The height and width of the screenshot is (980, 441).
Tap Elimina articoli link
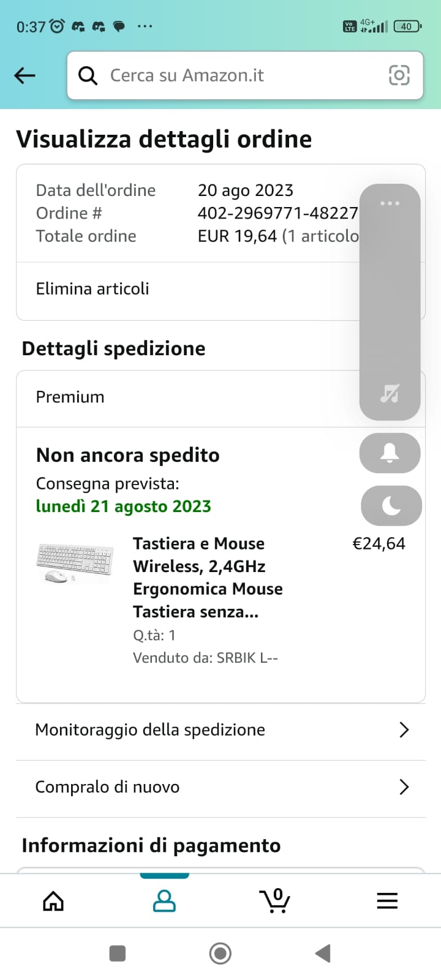click(92, 289)
